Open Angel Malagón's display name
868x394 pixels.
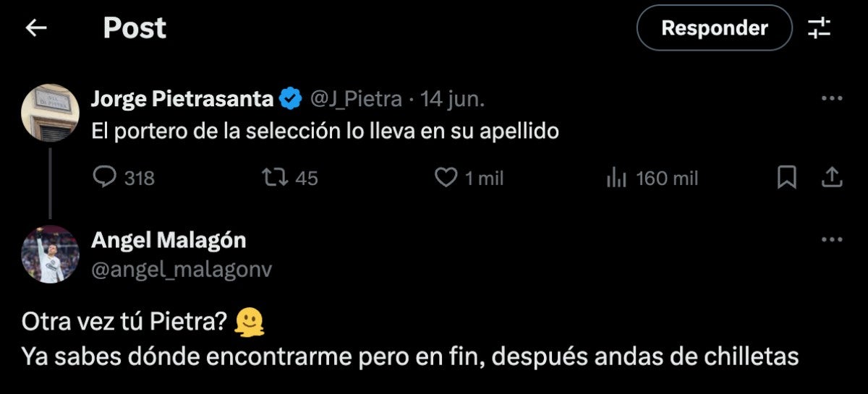pyautogui.click(x=169, y=240)
